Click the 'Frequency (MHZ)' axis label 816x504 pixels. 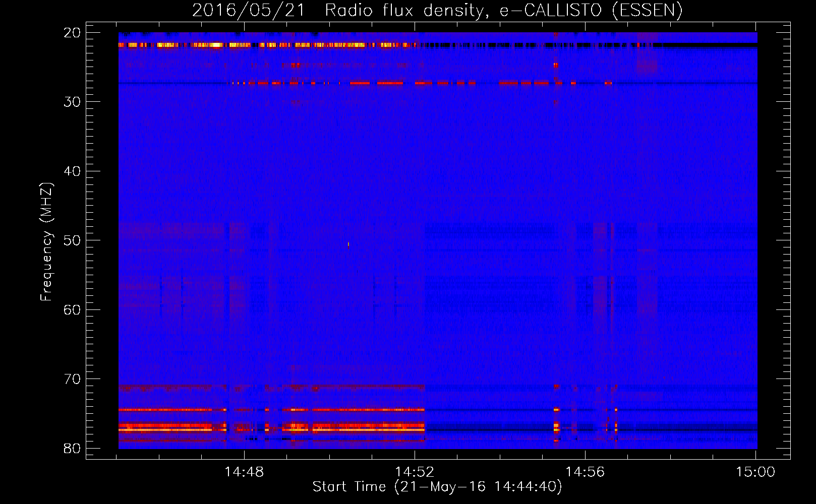tap(46, 242)
